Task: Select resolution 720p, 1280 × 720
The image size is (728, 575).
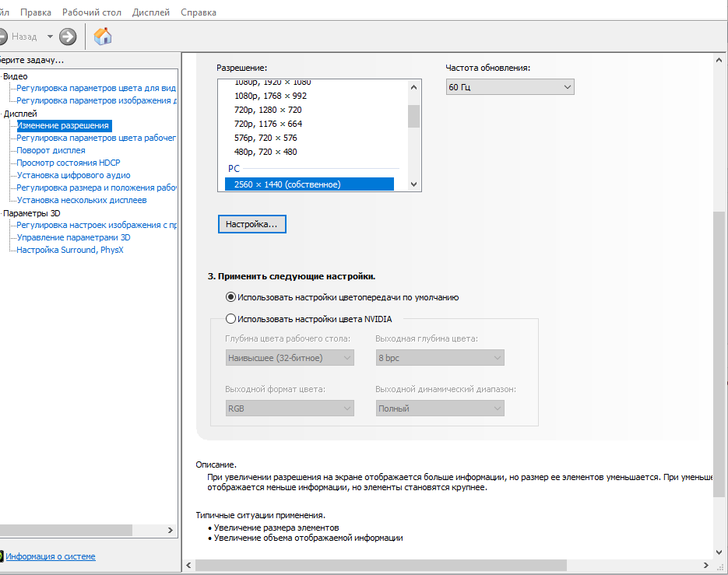Action: pos(268,110)
